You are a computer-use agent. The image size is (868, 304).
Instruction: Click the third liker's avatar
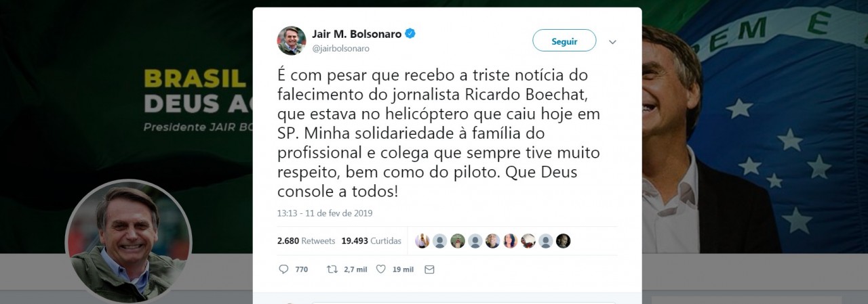click(x=458, y=241)
